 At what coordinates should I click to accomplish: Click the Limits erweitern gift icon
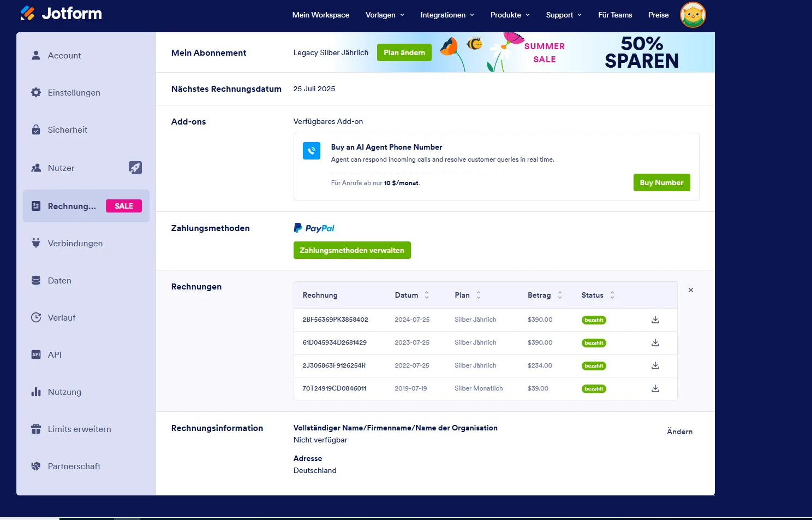coord(36,429)
